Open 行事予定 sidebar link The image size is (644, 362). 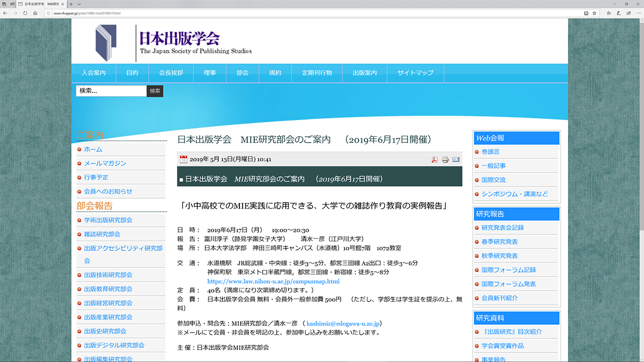[x=96, y=177]
